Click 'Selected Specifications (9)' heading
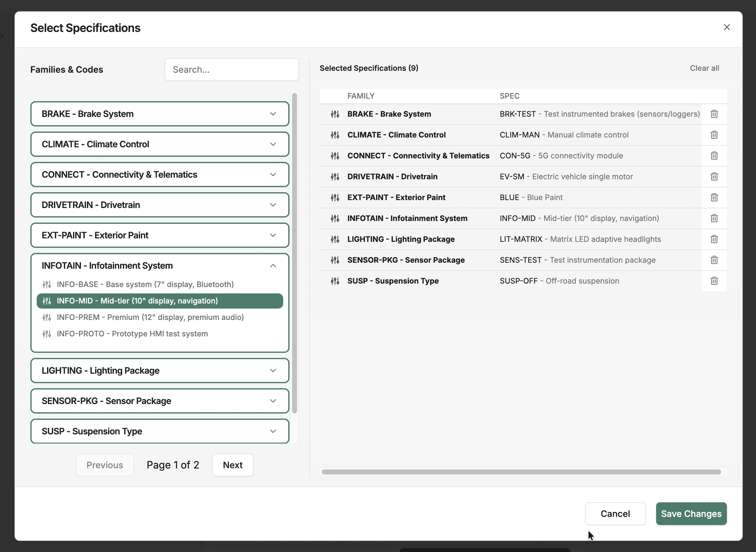Image resolution: width=756 pixels, height=552 pixels. tap(369, 68)
